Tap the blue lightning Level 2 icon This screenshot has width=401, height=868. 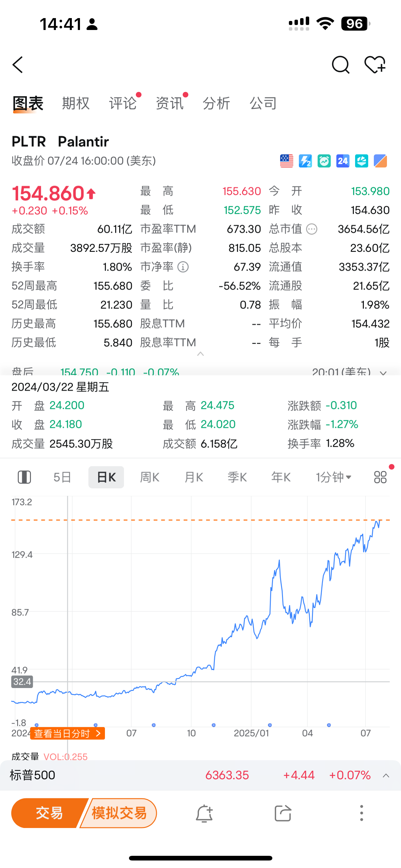[x=305, y=161]
